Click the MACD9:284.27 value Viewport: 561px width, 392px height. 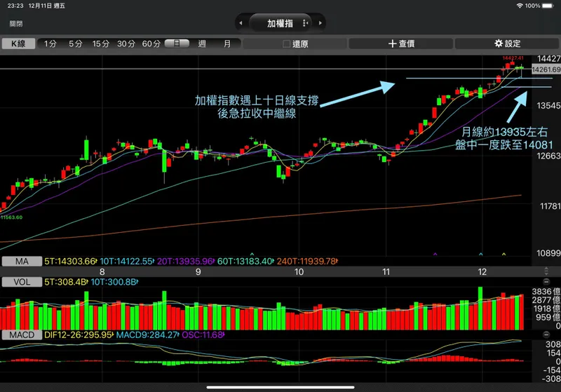coord(147,335)
